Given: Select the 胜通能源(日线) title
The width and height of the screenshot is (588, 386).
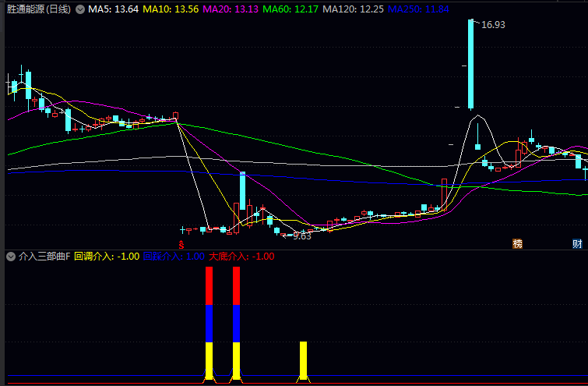Looking at the screenshot, I should pyautogui.click(x=39, y=9).
